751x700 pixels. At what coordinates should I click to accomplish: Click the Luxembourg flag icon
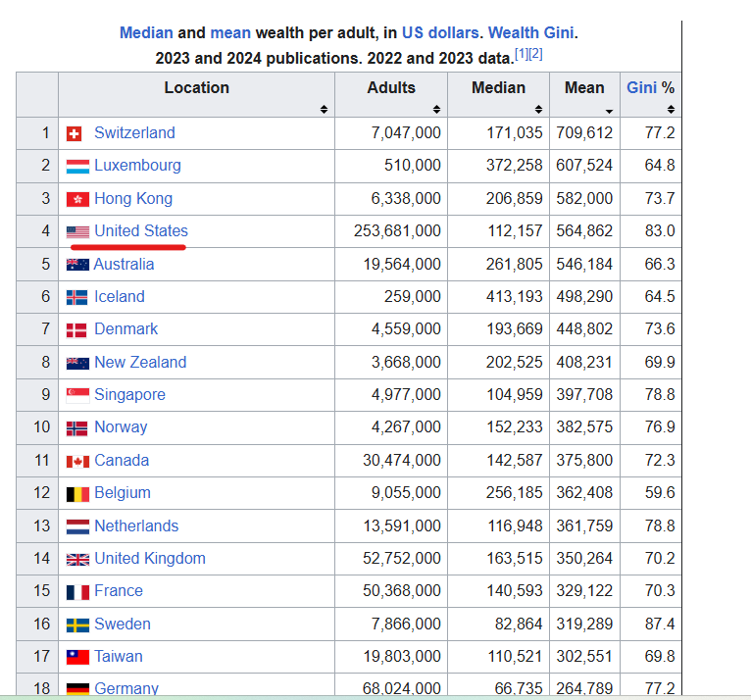pos(77,166)
